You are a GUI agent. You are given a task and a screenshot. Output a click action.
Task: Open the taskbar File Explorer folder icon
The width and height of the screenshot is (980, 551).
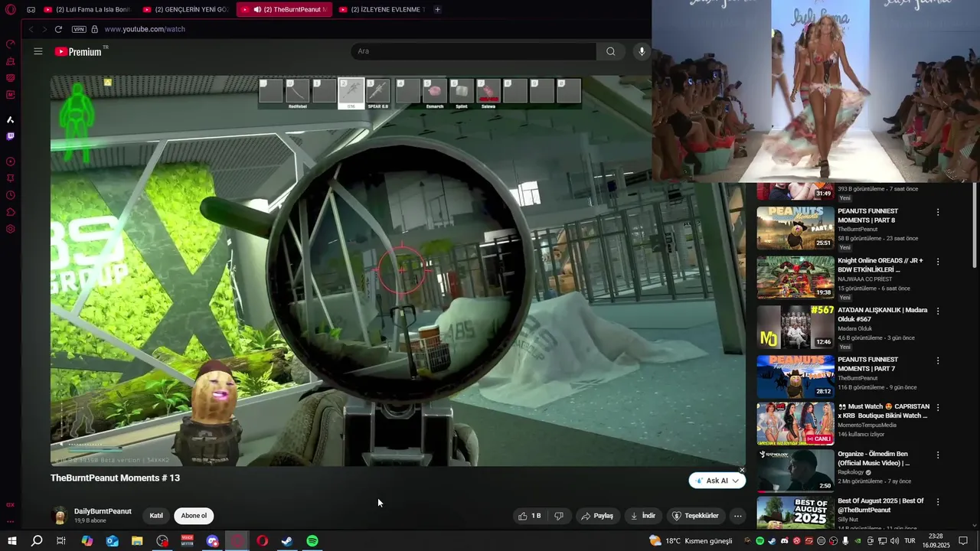(137, 541)
